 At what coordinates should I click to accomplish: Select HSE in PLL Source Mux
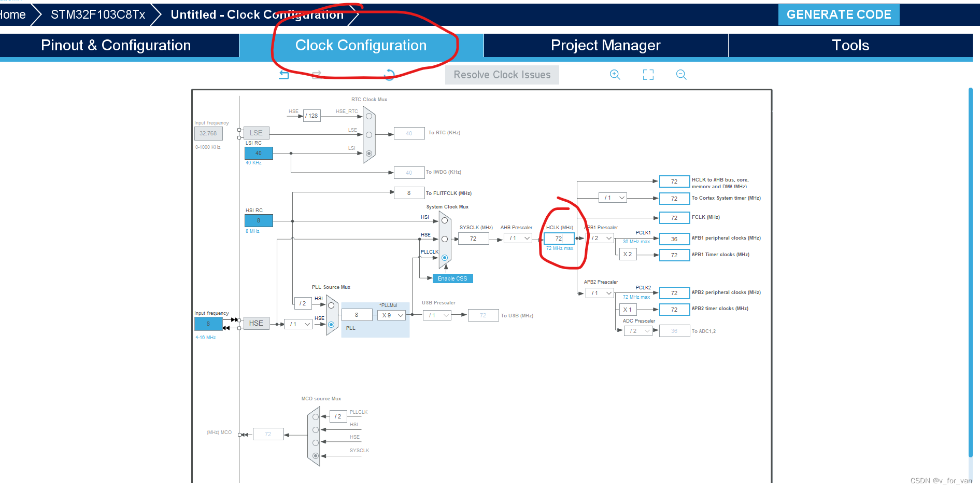click(331, 325)
